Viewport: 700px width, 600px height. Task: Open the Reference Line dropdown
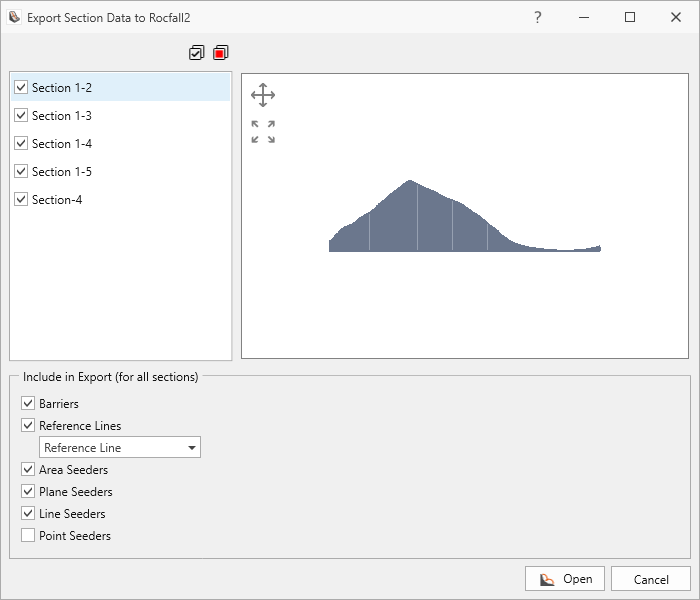point(120,447)
